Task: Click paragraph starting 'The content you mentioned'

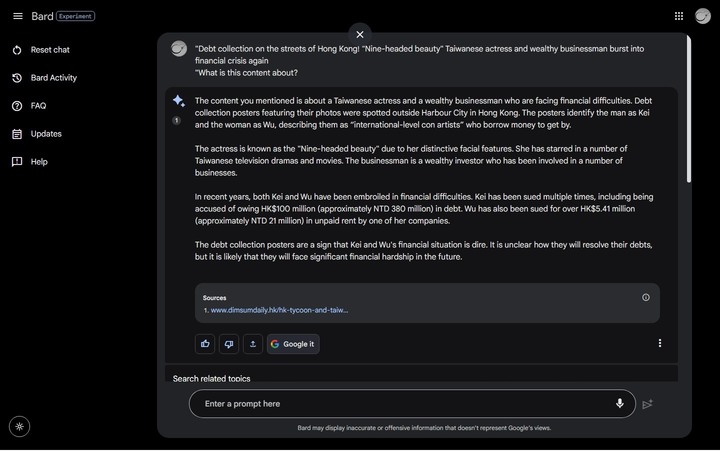Action: coord(423,113)
